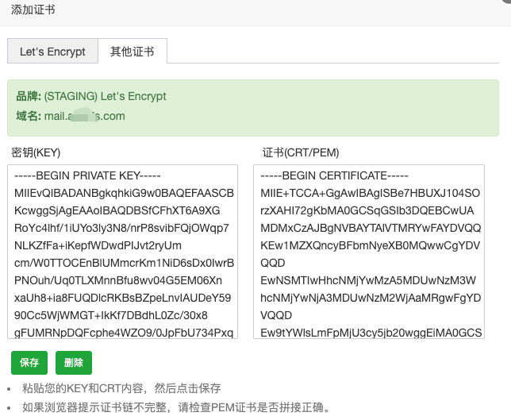Switch to the Let's Encrypt tab
The width and height of the screenshot is (511, 420).
pos(52,51)
